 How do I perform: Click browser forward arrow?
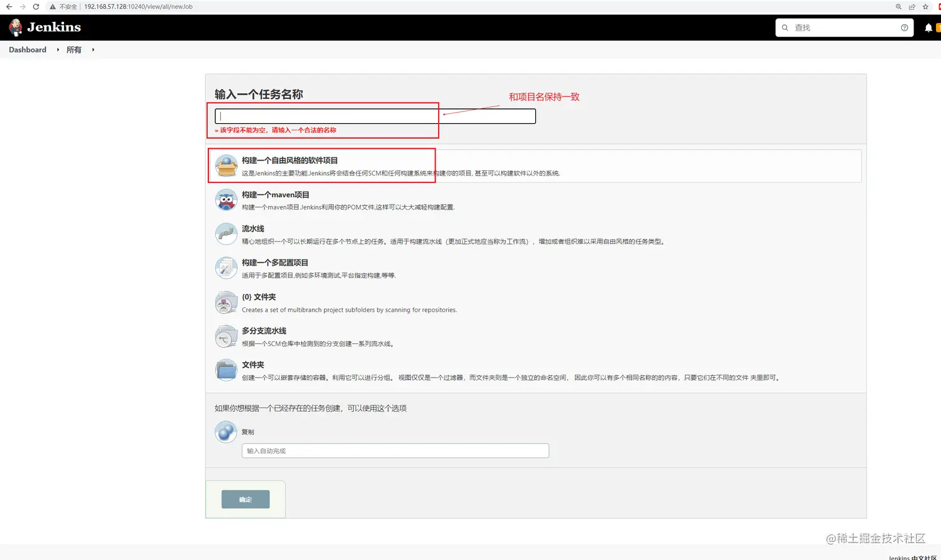(22, 7)
